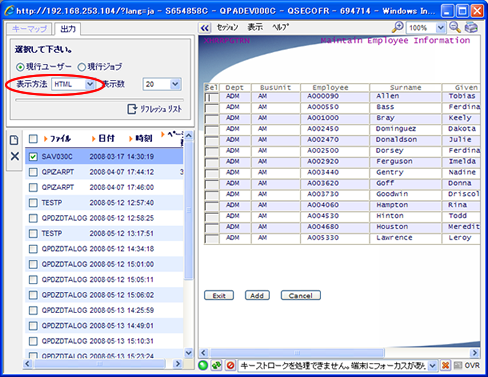Click the delete X icon beside file list
Viewport: 488px width, 377px height.
[15, 156]
